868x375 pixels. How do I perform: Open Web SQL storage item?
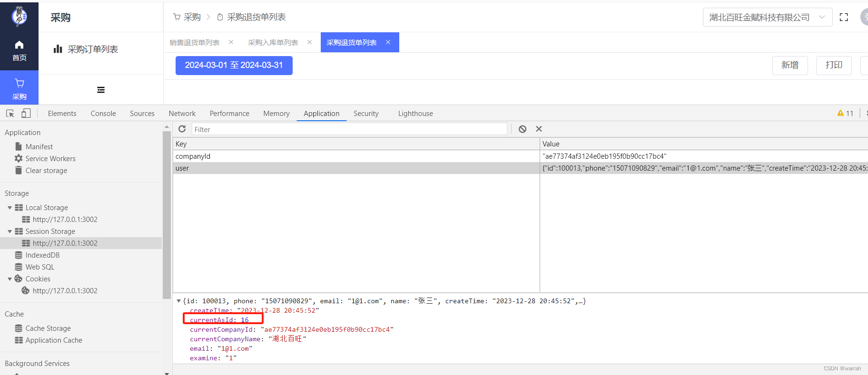point(40,267)
